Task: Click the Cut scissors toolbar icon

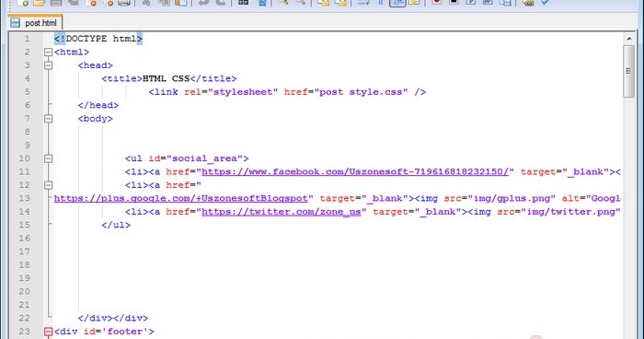Action: pos(146,2)
